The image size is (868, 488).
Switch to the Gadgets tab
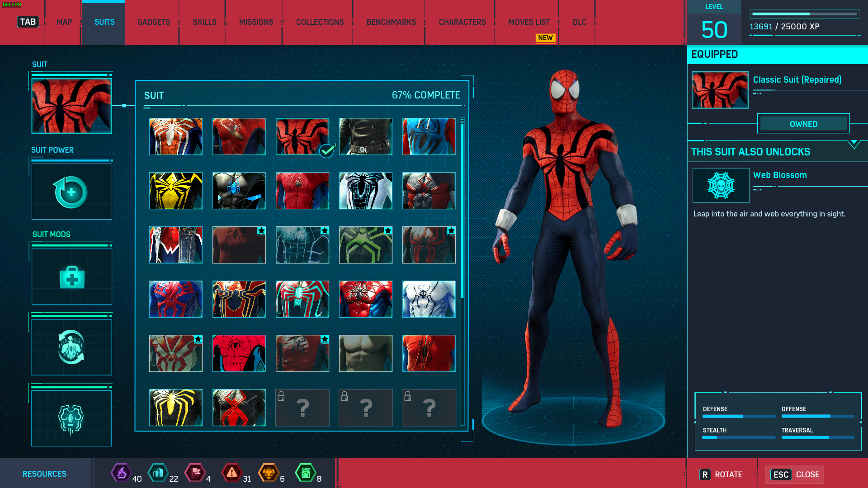click(154, 22)
